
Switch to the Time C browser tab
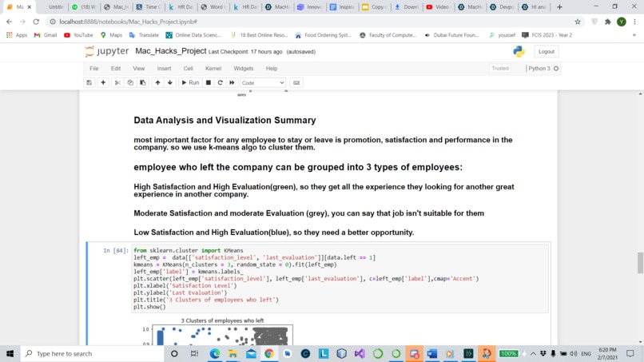149,7
